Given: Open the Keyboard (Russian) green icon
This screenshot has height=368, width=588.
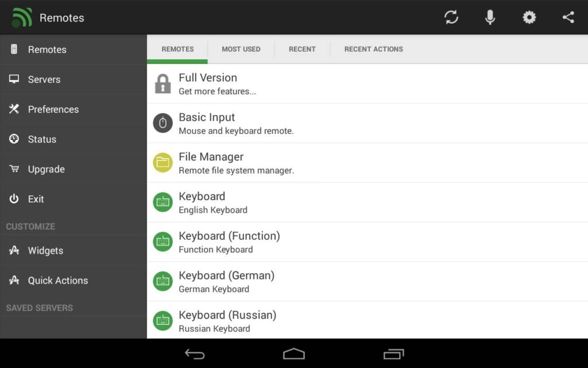Looking at the screenshot, I should pos(163,321).
